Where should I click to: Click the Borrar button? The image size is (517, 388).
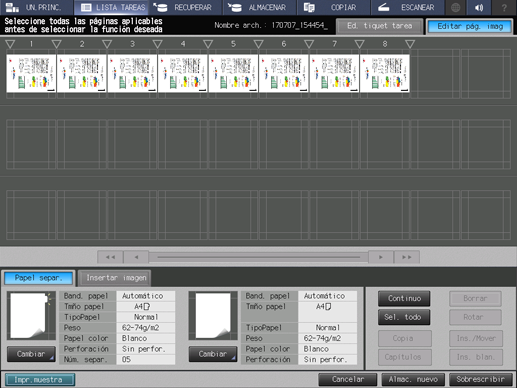coord(475,298)
